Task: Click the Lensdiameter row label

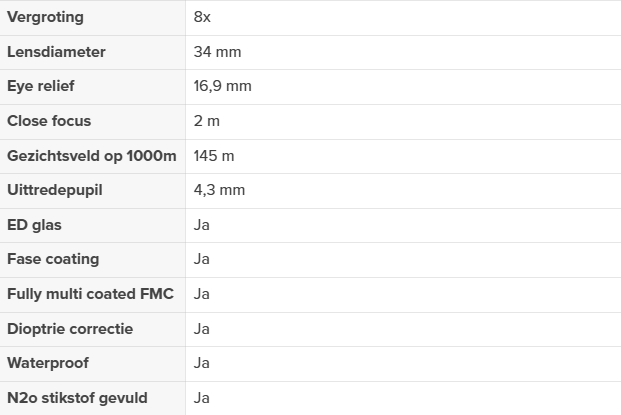Action: [56, 52]
